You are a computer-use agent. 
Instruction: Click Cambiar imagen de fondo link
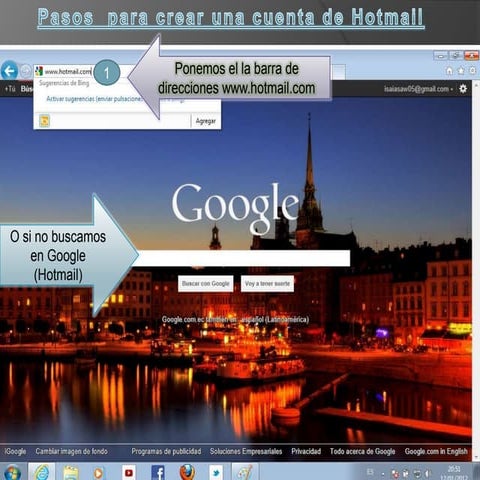[x=72, y=451]
